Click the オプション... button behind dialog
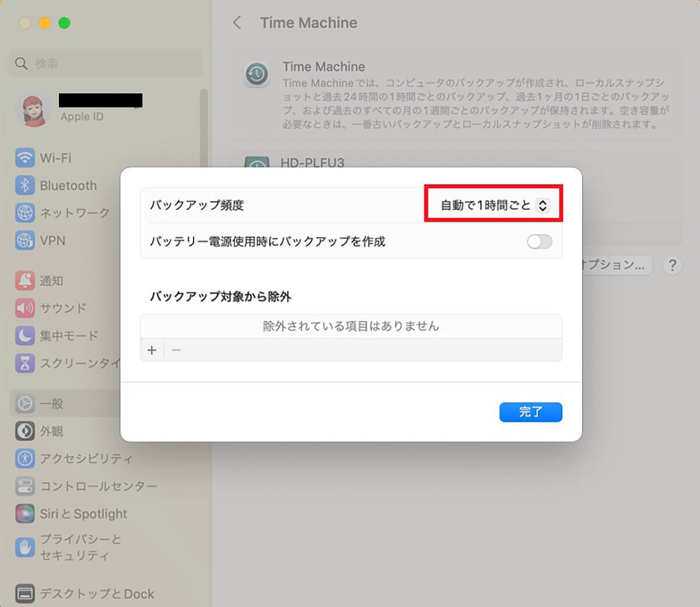 coord(616,265)
